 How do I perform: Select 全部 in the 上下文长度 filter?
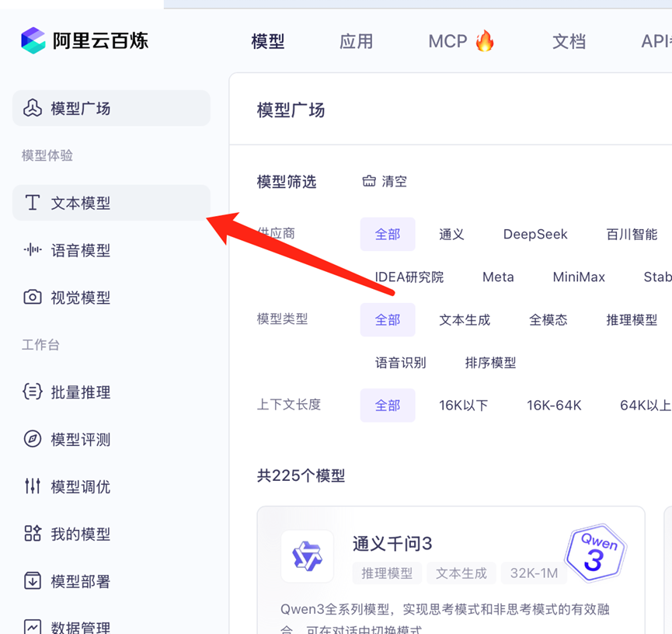pyautogui.click(x=388, y=405)
